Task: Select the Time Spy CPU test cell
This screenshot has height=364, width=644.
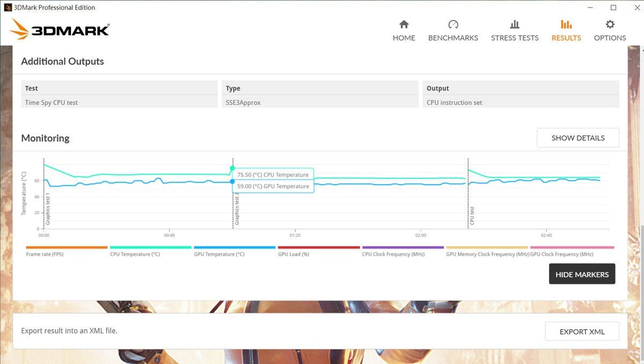Action: point(120,102)
